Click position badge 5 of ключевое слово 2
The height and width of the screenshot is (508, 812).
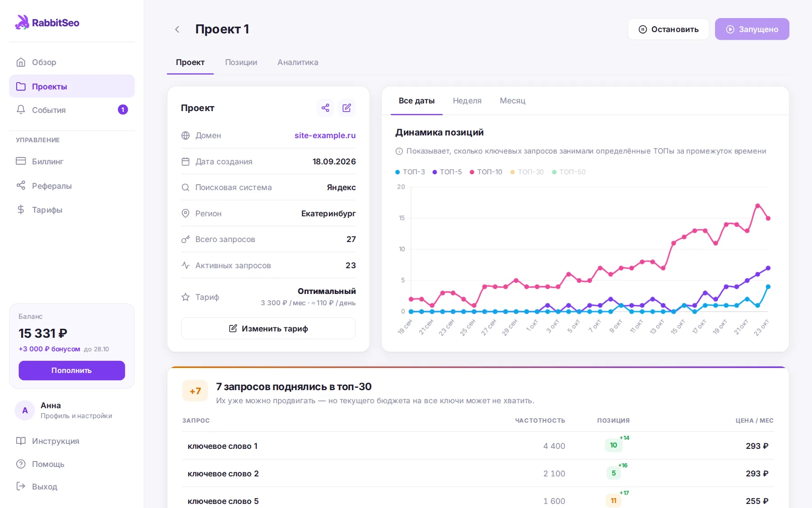click(614, 473)
